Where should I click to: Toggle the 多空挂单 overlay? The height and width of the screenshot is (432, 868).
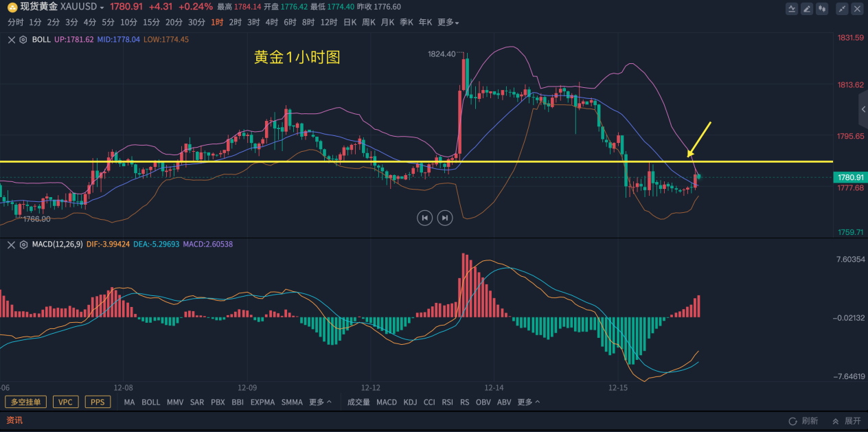pos(25,402)
